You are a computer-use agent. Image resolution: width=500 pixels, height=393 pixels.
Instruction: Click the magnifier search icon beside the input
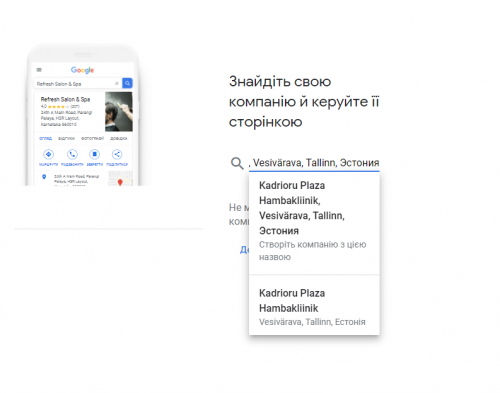[237, 163]
